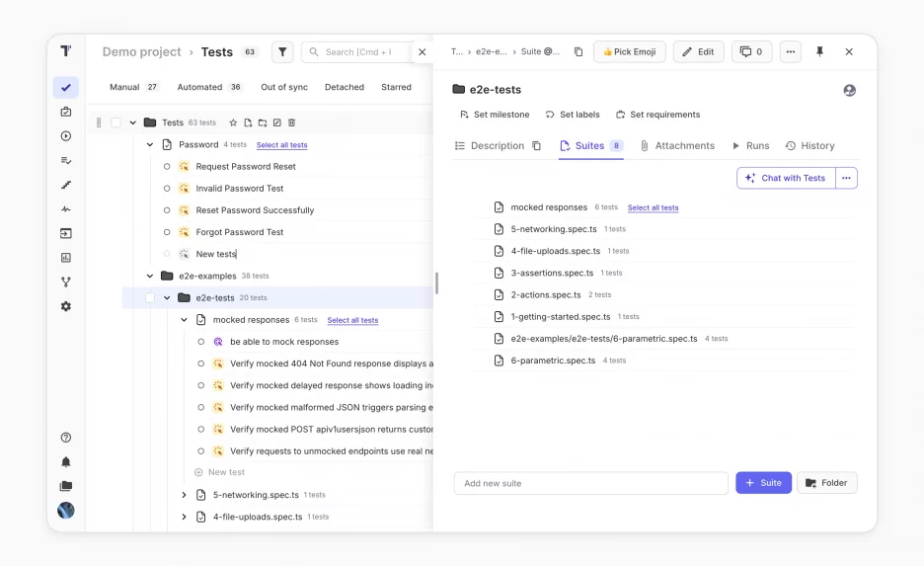Click the Branches fork sidebar icon
924x566 pixels.
tap(66, 282)
